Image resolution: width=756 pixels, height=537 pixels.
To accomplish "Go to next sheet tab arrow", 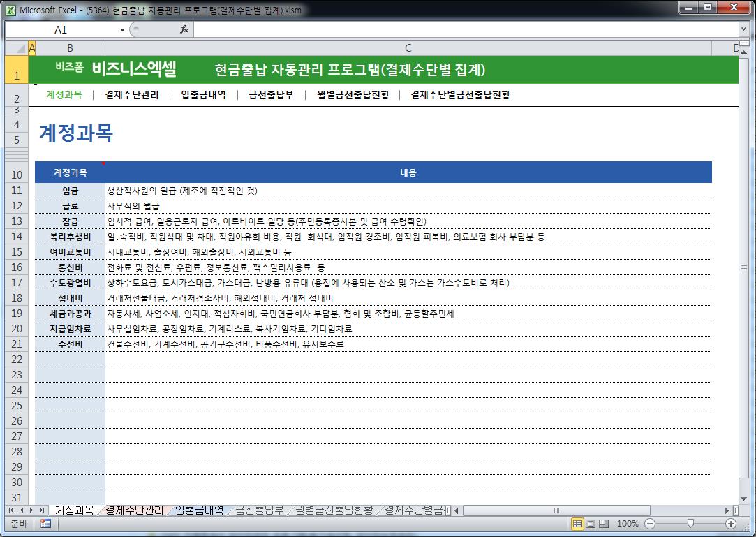I will 31,510.
